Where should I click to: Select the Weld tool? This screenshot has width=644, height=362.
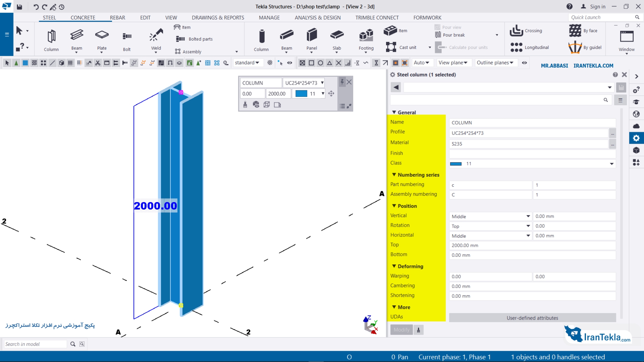pos(156,40)
